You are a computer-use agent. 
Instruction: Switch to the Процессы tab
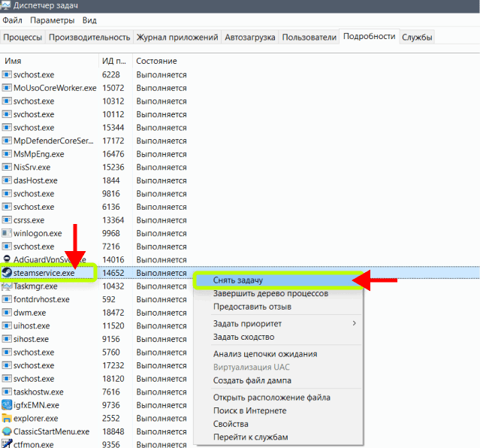(23, 37)
